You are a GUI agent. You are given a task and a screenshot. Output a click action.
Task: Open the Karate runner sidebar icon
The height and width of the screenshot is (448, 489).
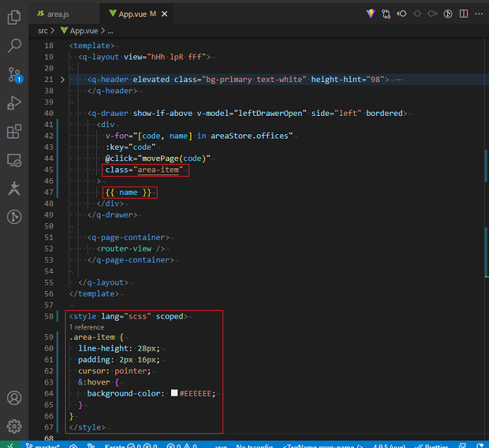[14, 188]
